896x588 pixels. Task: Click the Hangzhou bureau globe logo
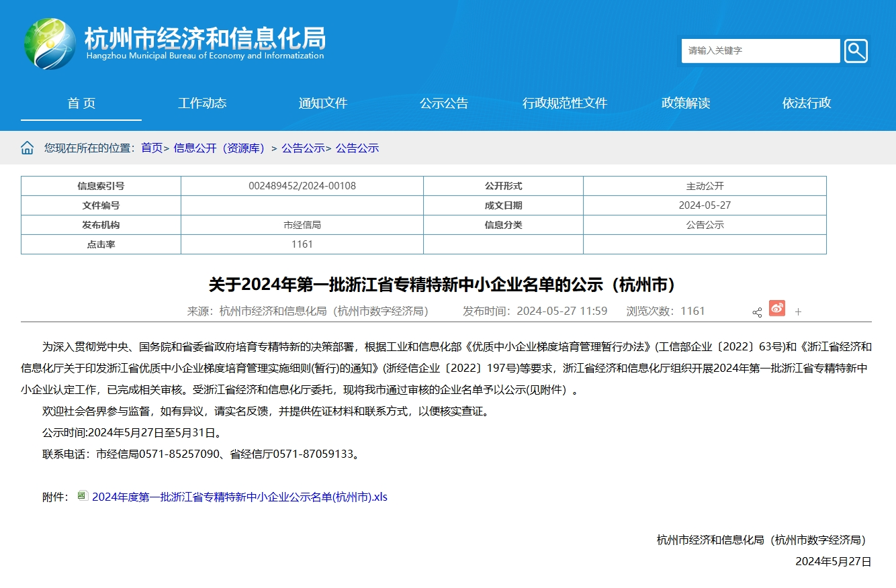point(50,44)
